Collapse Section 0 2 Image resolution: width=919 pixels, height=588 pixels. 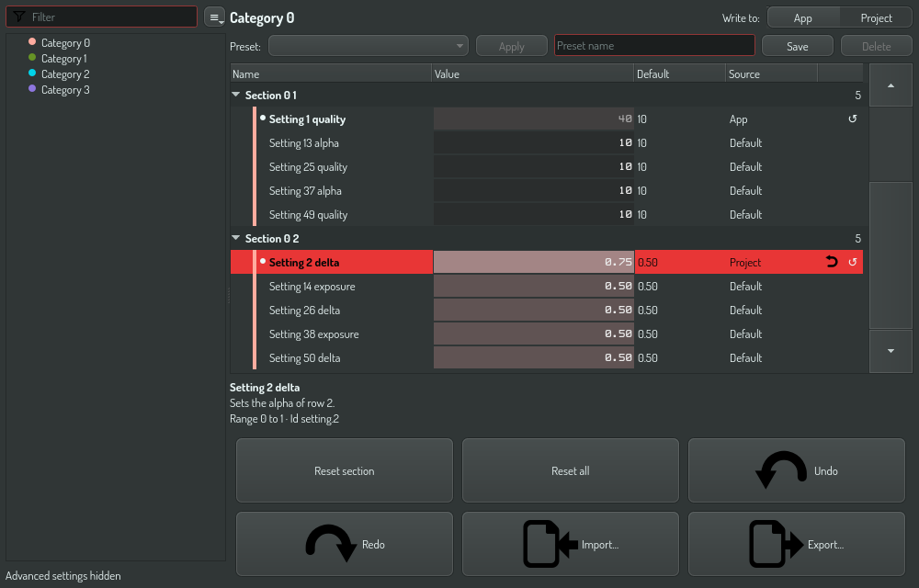pos(235,238)
